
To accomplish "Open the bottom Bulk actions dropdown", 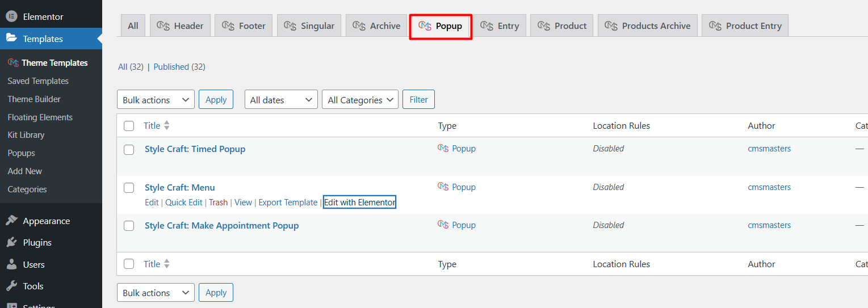I will pyautogui.click(x=156, y=293).
